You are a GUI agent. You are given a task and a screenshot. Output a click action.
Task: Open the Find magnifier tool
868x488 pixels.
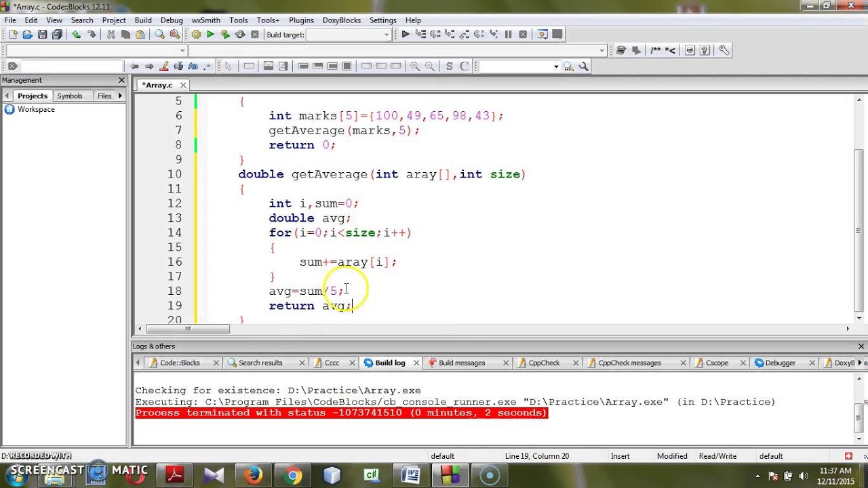[160, 35]
